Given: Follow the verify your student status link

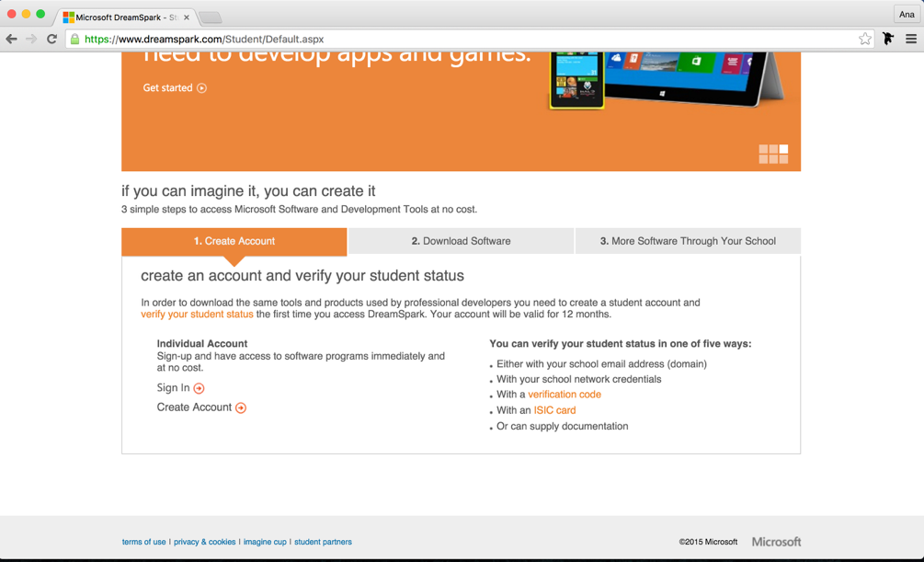Looking at the screenshot, I should tap(197, 315).
